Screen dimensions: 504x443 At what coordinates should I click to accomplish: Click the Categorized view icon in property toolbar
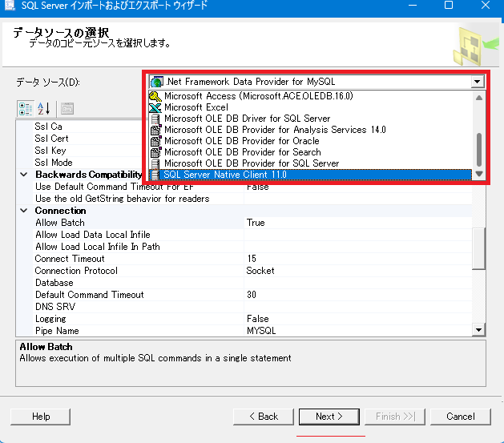(26, 109)
